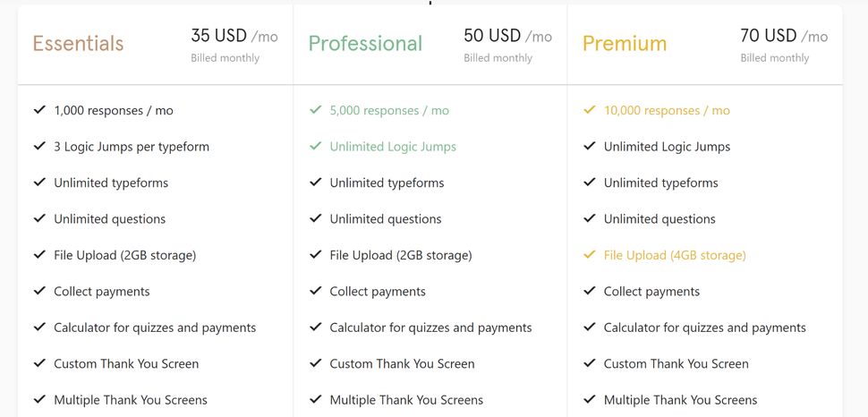Click Essentials checkmark beside Collect payments
The width and height of the screenshot is (868, 417).
(x=39, y=291)
